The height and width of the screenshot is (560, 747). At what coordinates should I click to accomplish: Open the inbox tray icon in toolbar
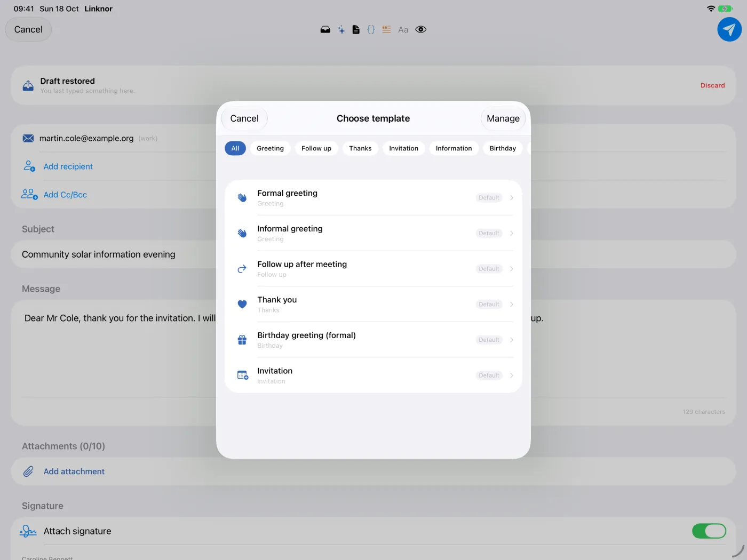[325, 30]
